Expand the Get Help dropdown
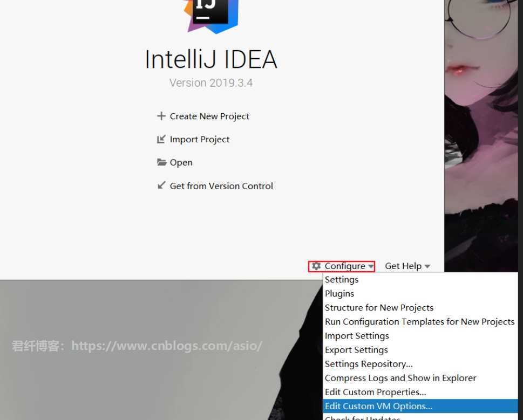The height and width of the screenshot is (420, 523). pos(407,266)
